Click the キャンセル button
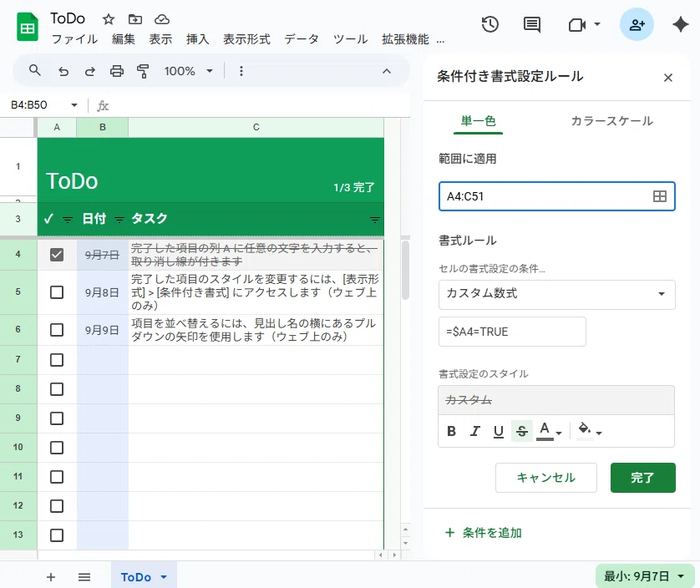The image size is (700, 588). click(x=546, y=477)
